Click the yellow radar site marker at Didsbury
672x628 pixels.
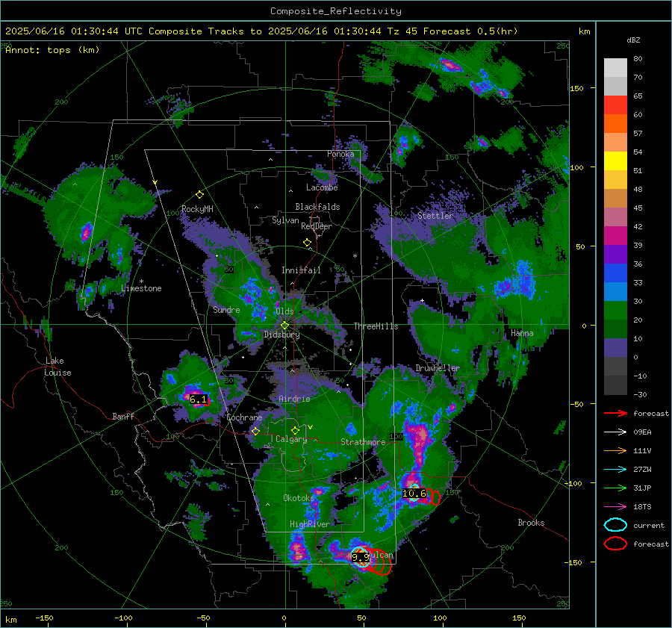coord(284,326)
